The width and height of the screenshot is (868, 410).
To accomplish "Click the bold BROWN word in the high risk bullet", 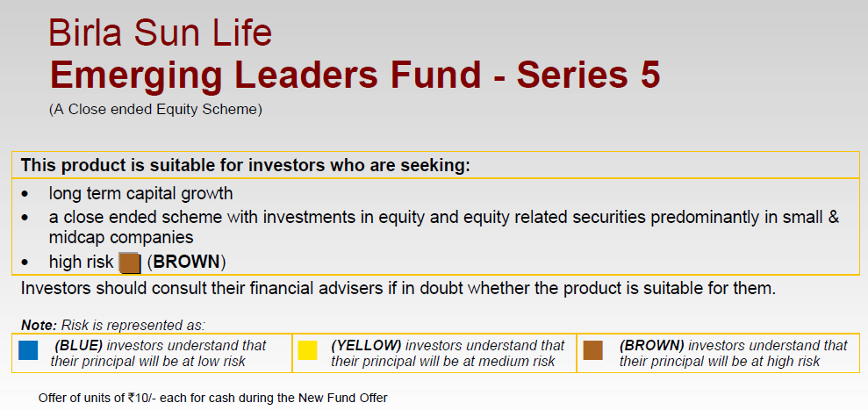I will click(187, 263).
